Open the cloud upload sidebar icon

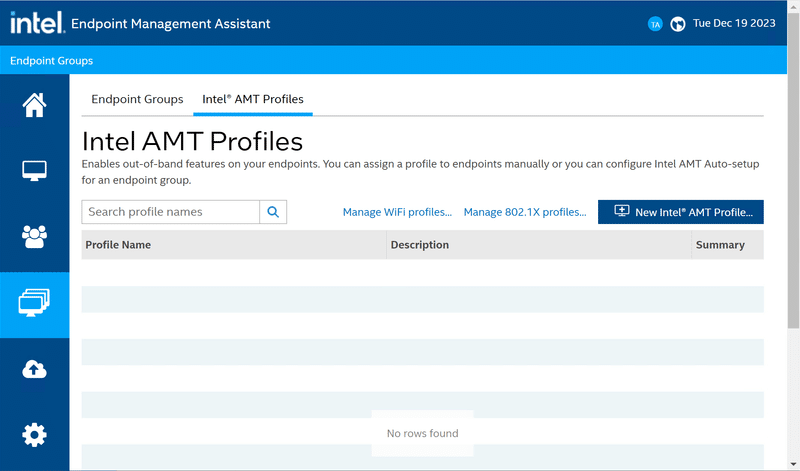click(x=34, y=369)
